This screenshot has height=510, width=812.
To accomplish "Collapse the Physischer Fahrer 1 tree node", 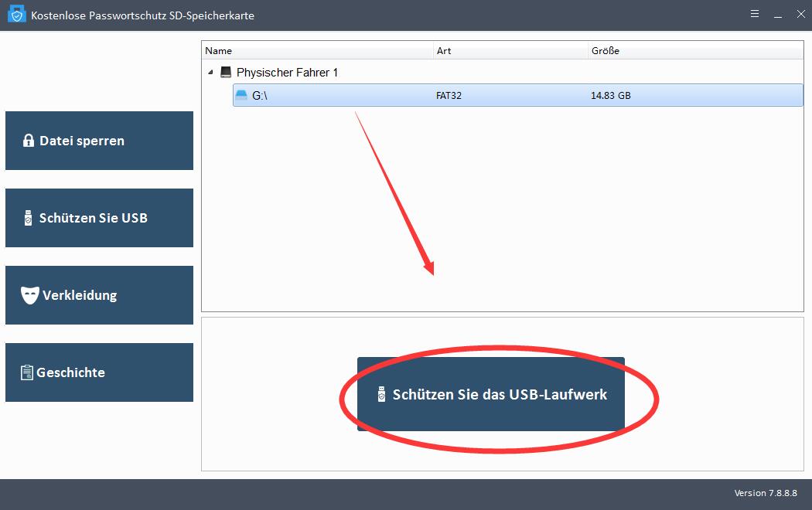I will pyautogui.click(x=210, y=72).
